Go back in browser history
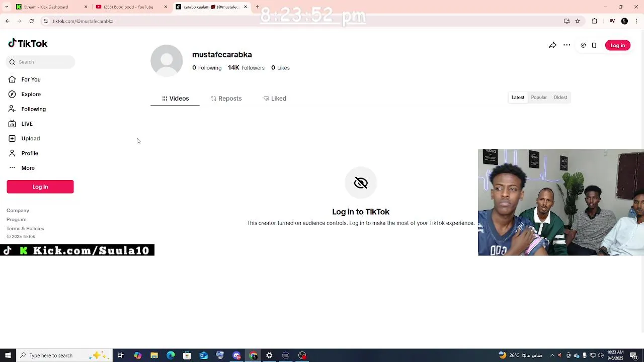 pos(7,21)
